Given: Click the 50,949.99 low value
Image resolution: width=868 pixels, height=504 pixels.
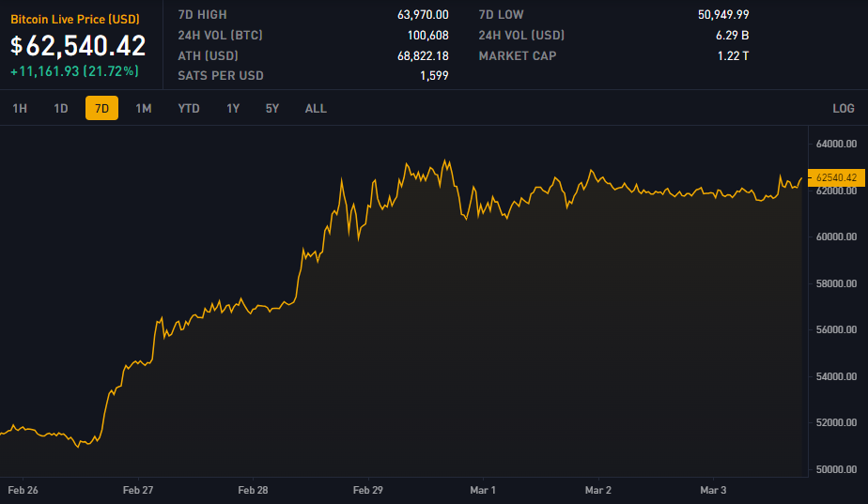Looking at the screenshot, I should pyautogui.click(x=723, y=15).
